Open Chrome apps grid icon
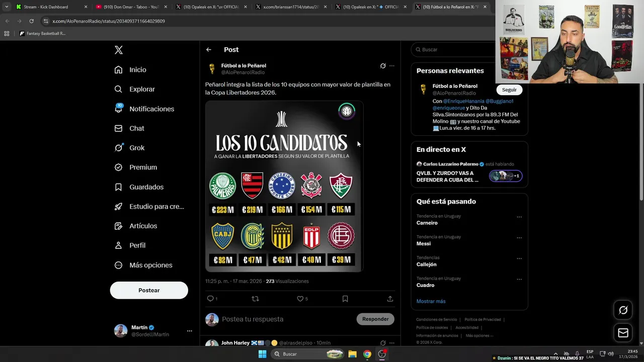 pyautogui.click(x=7, y=34)
